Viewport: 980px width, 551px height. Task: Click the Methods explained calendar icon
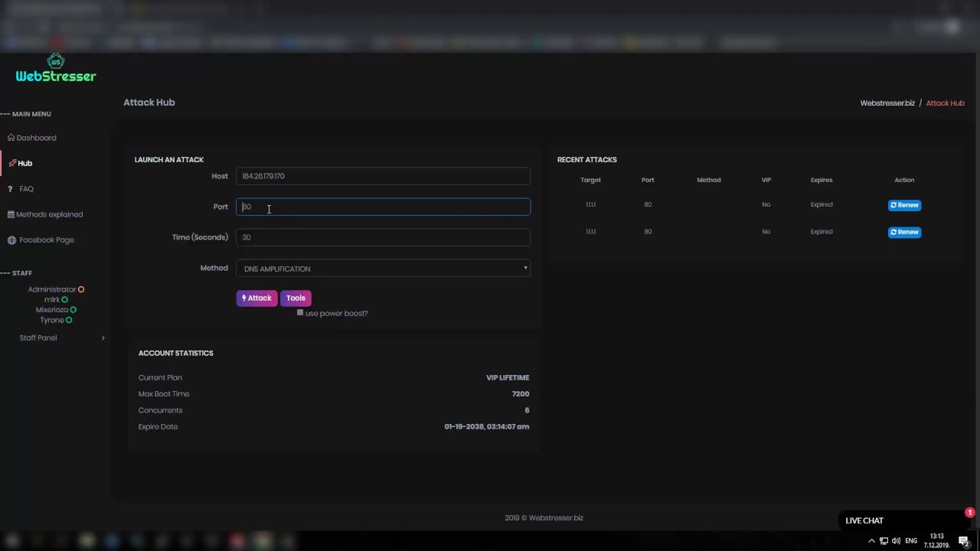click(x=11, y=214)
